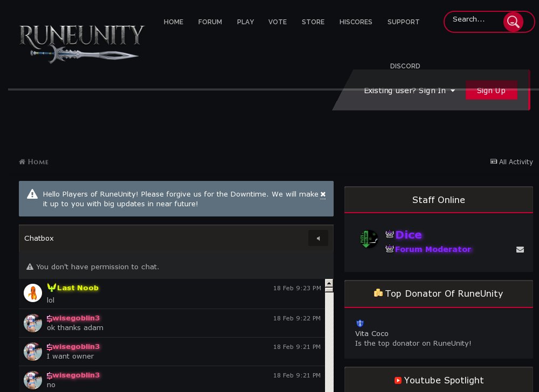Click the coins icon beside Top Donator heading

[x=379, y=293]
